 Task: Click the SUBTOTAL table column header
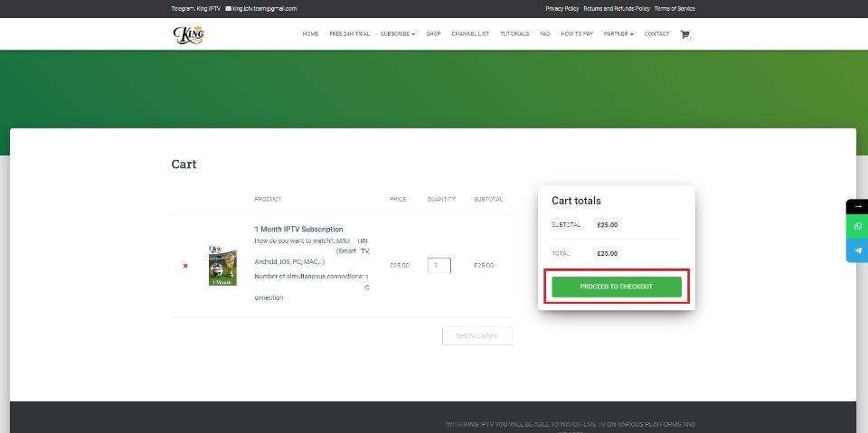[x=488, y=200]
